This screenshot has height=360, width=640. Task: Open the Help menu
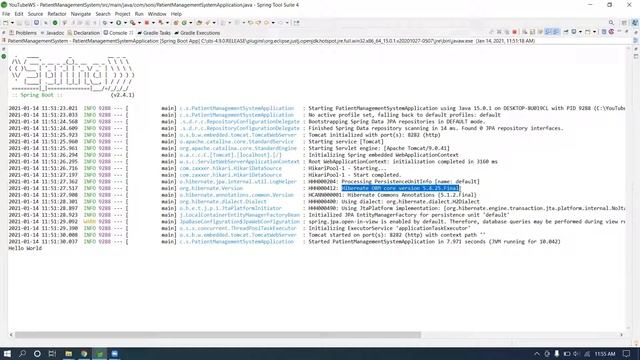[176, 14]
